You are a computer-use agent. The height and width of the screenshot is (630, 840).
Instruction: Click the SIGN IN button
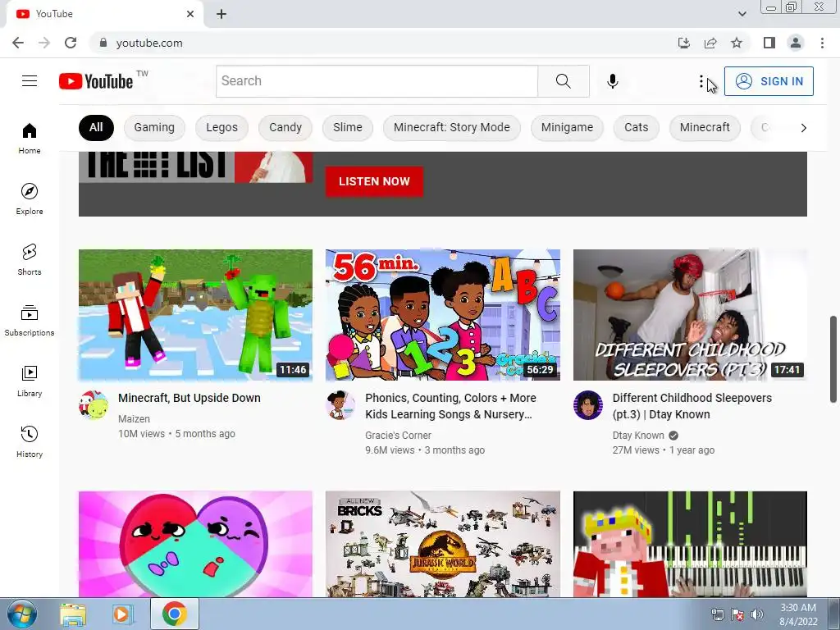tap(769, 81)
